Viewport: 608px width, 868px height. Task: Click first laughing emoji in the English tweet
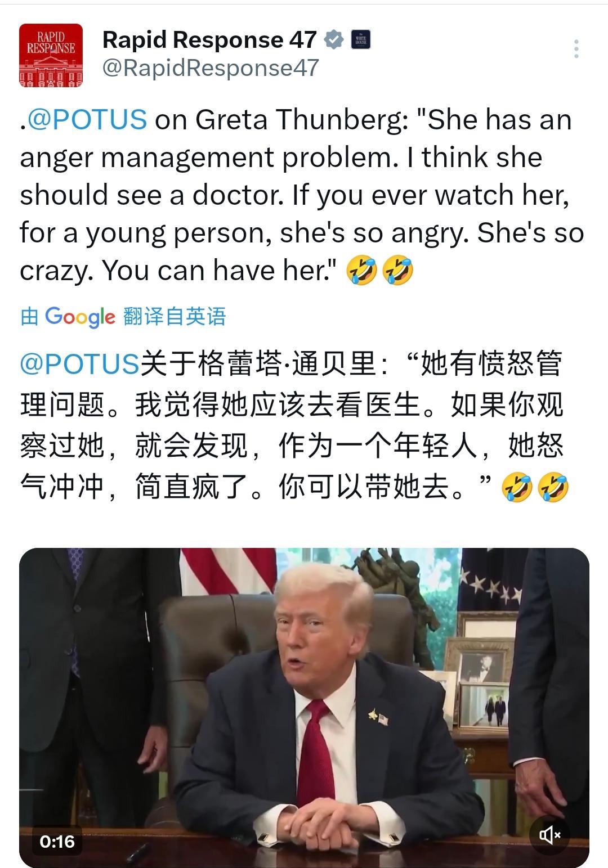pyautogui.click(x=362, y=271)
